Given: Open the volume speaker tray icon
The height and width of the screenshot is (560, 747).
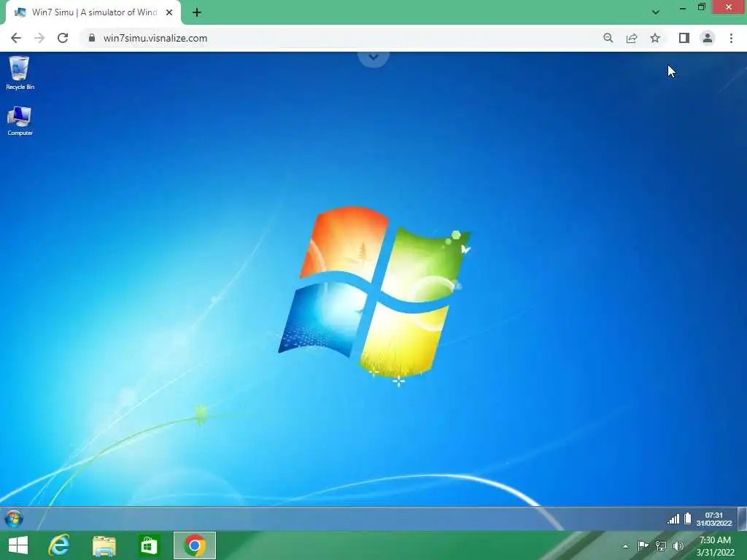Looking at the screenshot, I should click(678, 545).
